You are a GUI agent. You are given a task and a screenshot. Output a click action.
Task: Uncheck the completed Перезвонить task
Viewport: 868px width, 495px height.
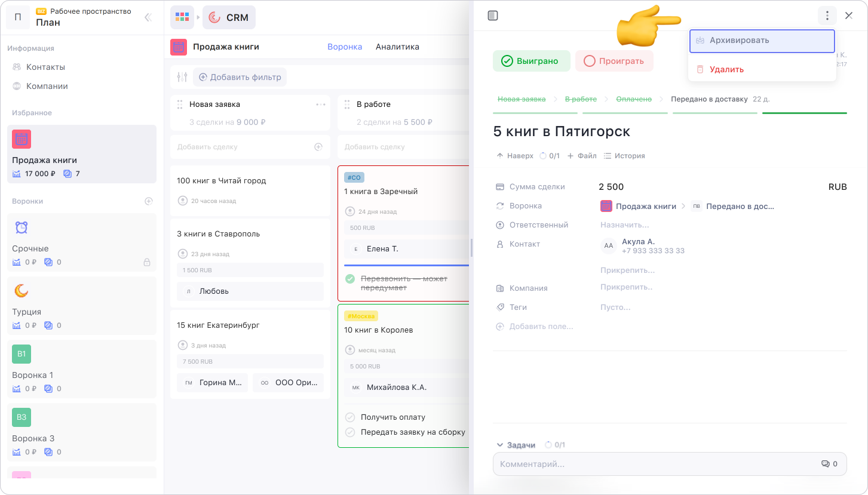(350, 279)
